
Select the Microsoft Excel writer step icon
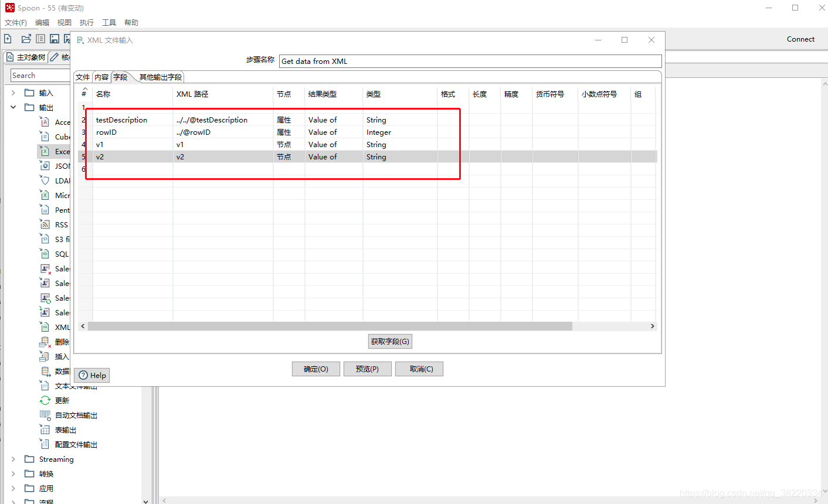click(x=45, y=195)
